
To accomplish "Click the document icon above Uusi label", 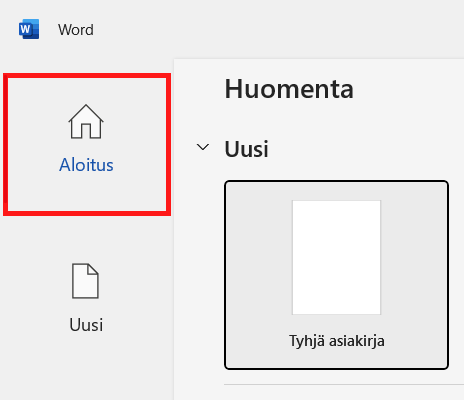I will [x=85, y=281].
